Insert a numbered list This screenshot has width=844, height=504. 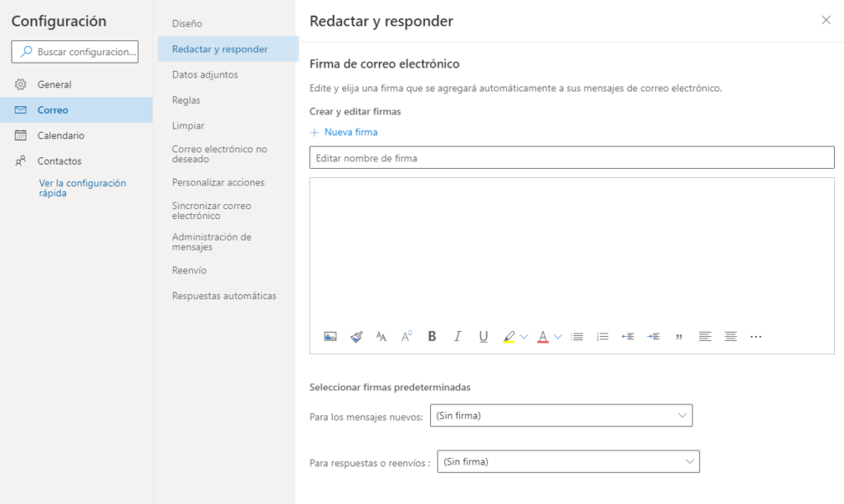603,336
